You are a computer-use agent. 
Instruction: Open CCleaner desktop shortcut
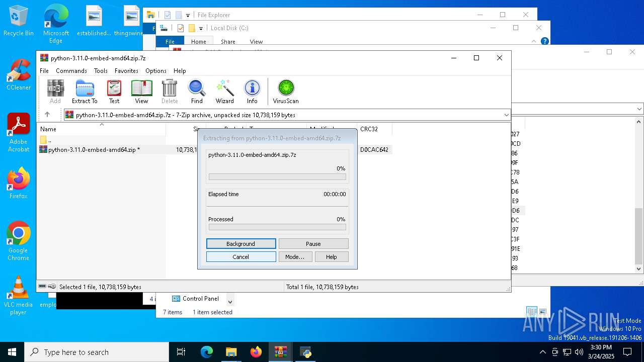tap(19, 75)
